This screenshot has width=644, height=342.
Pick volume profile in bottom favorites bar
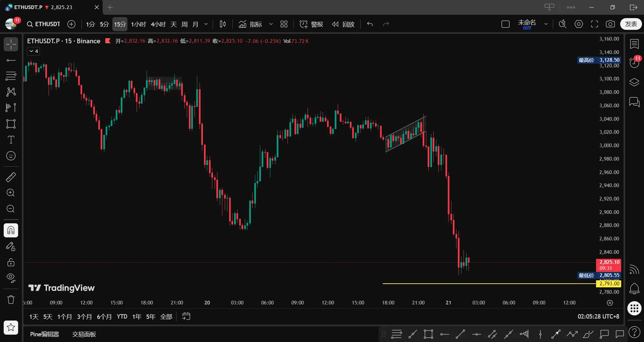(x=524, y=334)
